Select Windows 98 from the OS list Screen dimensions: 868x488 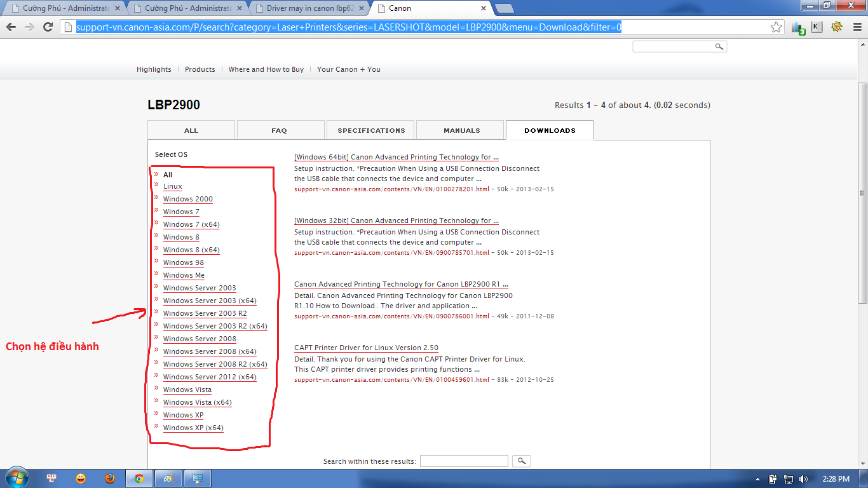[x=184, y=262]
